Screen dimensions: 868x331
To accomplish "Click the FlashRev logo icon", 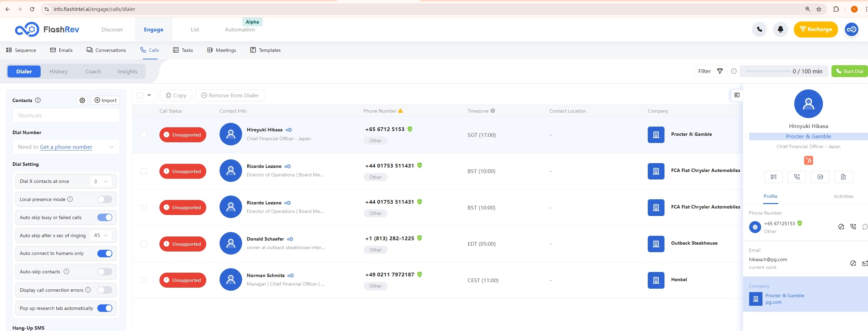I will coord(27,29).
